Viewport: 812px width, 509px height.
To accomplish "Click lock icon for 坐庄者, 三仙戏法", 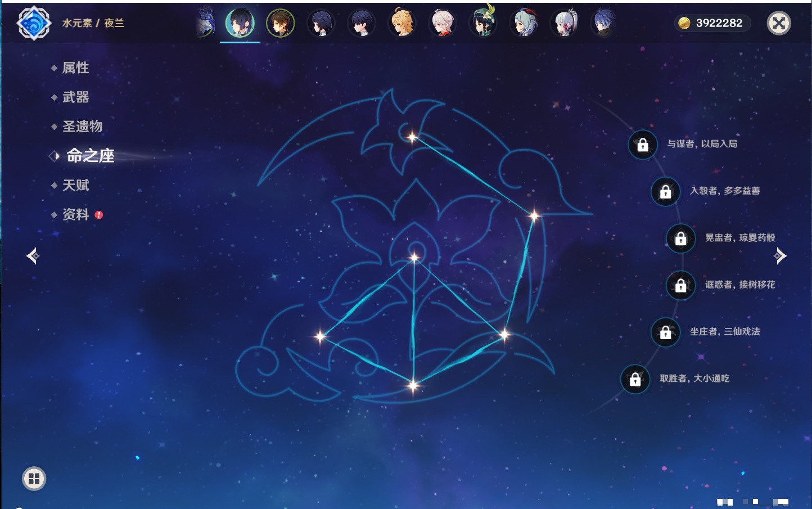I will (665, 332).
